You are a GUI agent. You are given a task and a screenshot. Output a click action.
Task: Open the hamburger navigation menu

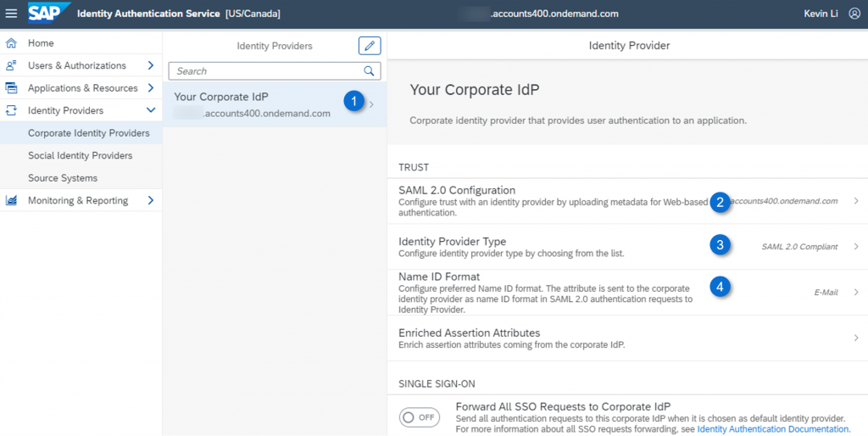(11, 14)
